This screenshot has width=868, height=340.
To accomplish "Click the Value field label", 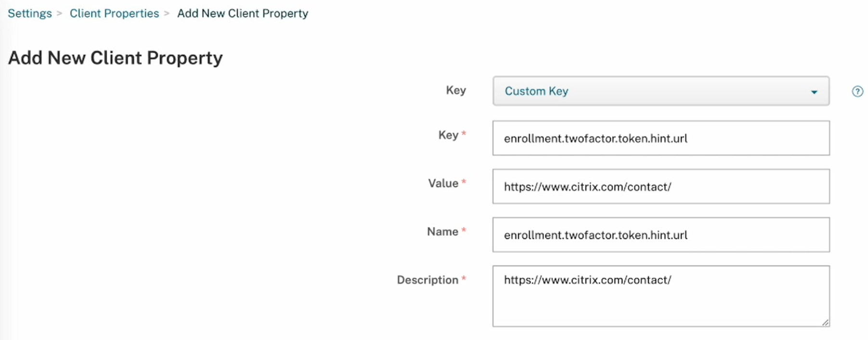I will 443,183.
